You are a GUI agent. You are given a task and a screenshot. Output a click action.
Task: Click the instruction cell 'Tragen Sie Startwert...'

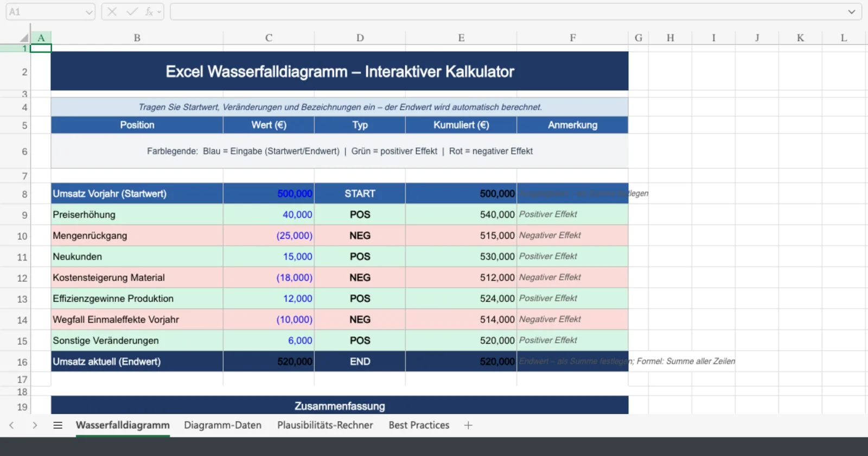pyautogui.click(x=340, y=107)
